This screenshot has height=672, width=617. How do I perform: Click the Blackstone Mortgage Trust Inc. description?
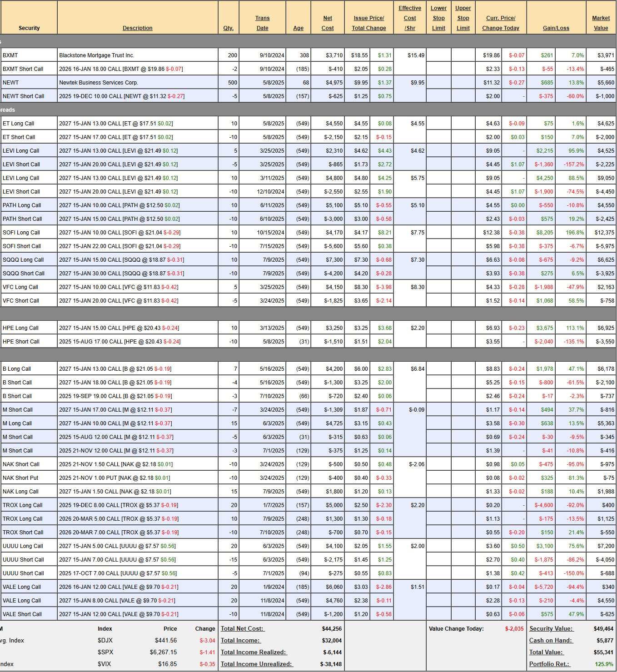click(96, 55)
